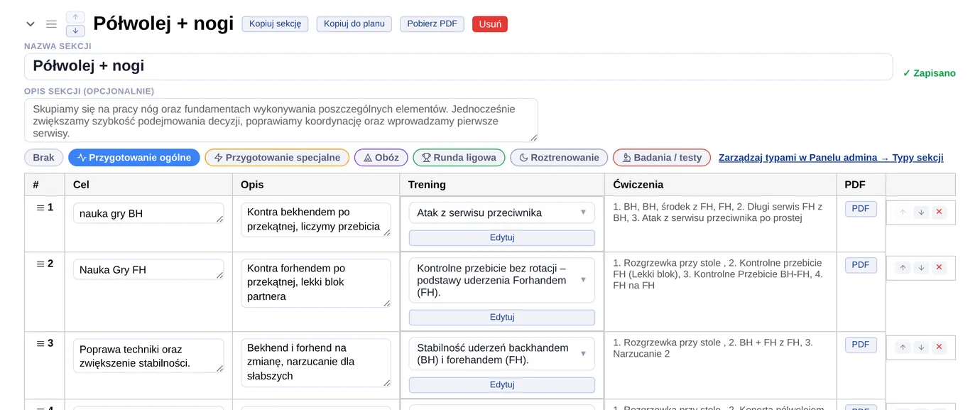Edit description 'Kontra bekhendem po przekątnej'
The image size is (980, 410).
[316, 220]
